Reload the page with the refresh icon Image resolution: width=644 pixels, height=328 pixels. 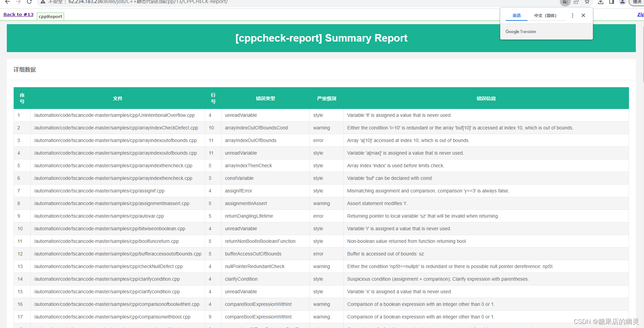point(29,2)
